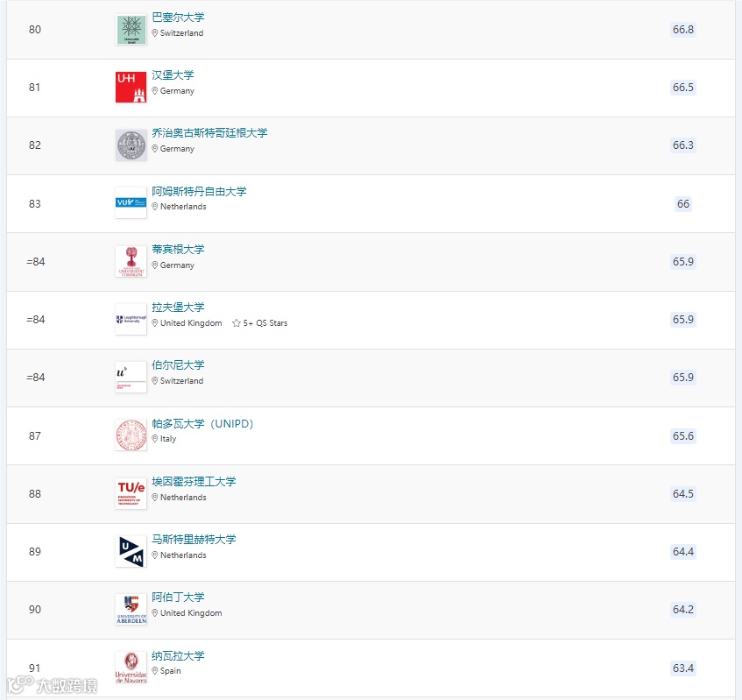Viewport: 742px width, 700px height.
Task: Click the Padua UNIPD round seal
Action: coord(131,435)
